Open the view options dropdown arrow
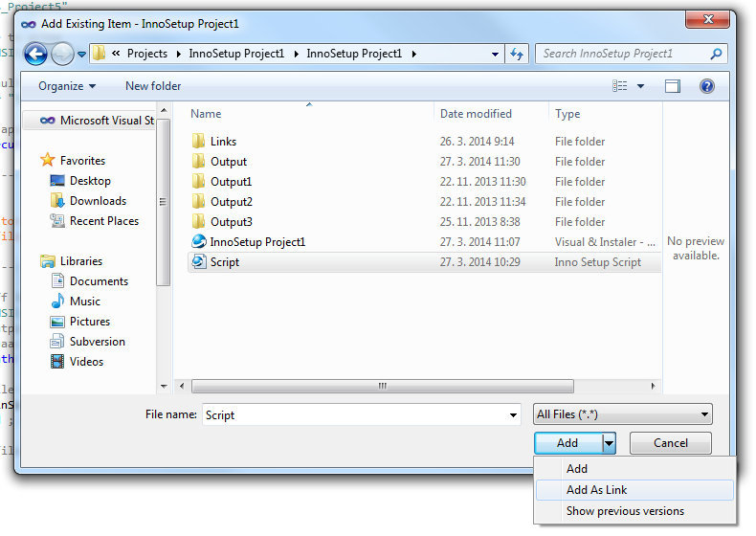This screenshot has width=756, height=536. pyautogui.click(x=640, y=86)
